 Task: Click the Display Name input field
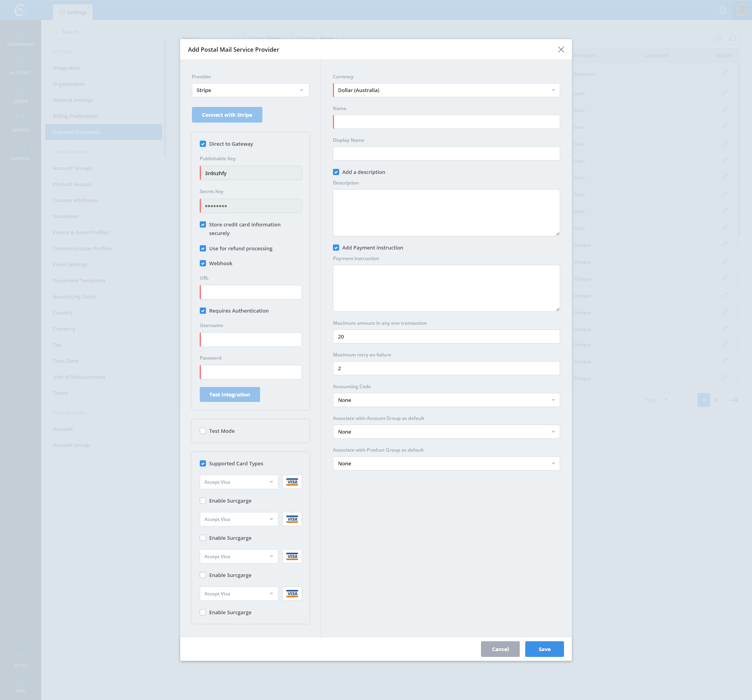click(x=446, y=154)
